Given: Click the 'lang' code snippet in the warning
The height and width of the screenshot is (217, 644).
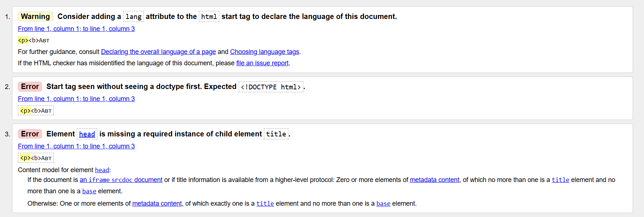Looking at the screenshot, I should 133,17.
